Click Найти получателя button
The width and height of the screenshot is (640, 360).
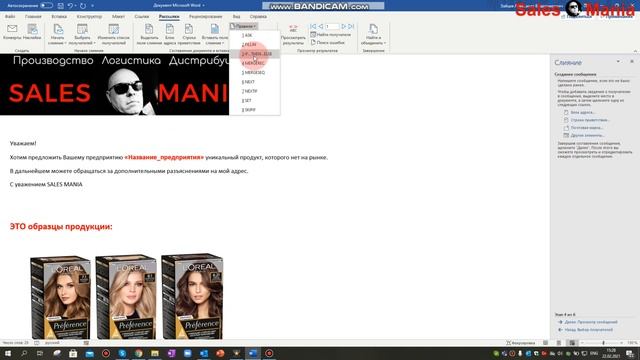[x=331, y=35]
